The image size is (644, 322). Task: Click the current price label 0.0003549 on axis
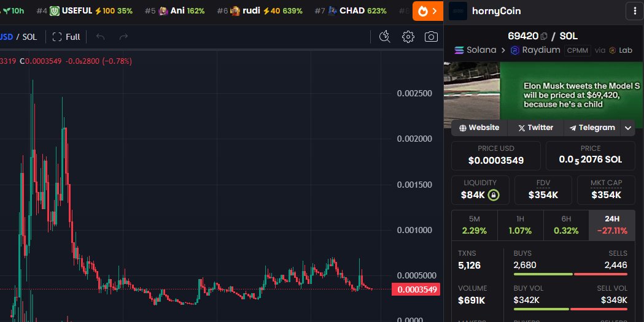pyautogui.click(x=416, y=289)
